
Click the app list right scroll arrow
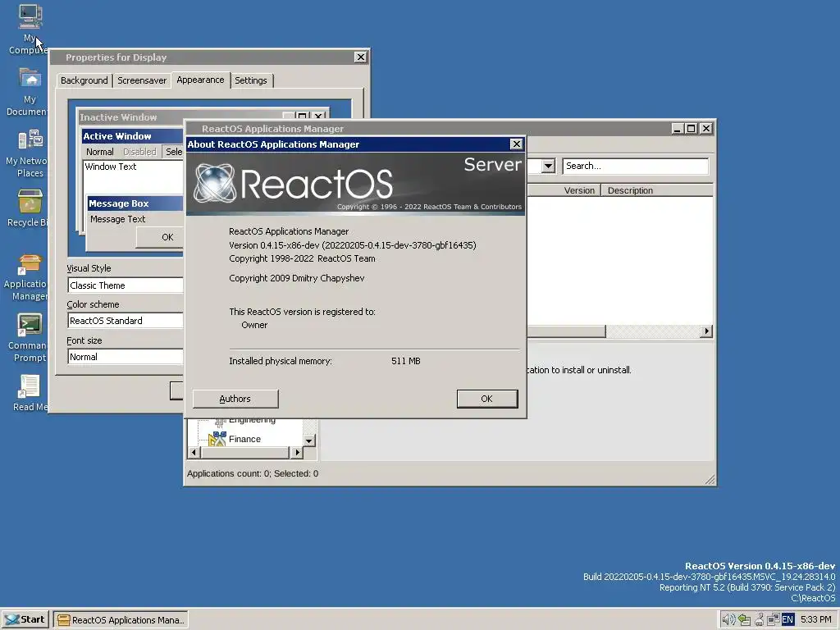click(706, 331)
